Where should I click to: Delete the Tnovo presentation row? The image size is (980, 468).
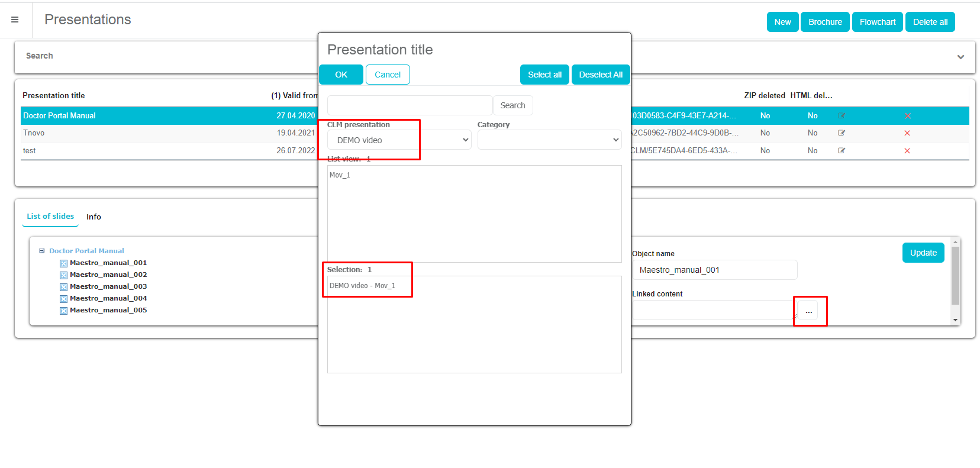pyautogui.click(x=907, y=133)
